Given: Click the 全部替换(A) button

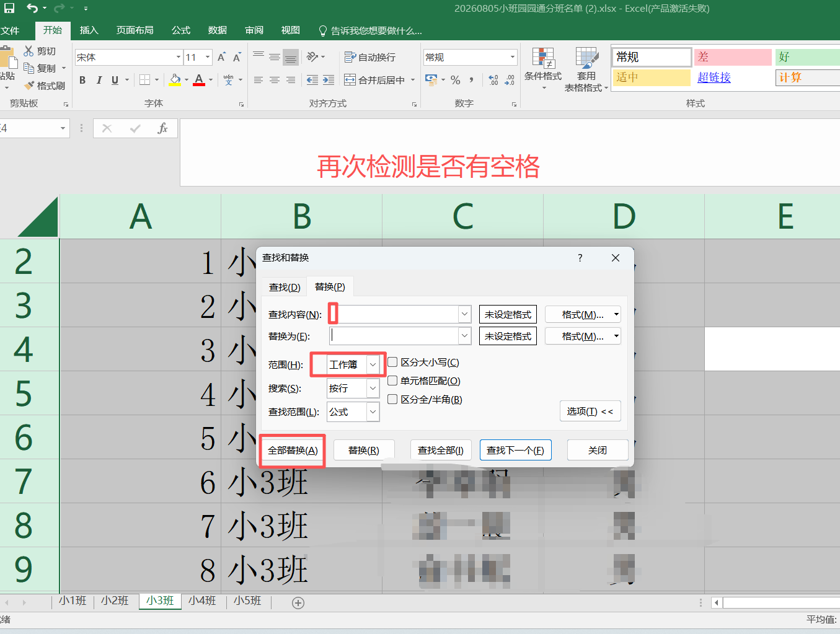Looking at the screenshot, I should [x=293, y=450].
